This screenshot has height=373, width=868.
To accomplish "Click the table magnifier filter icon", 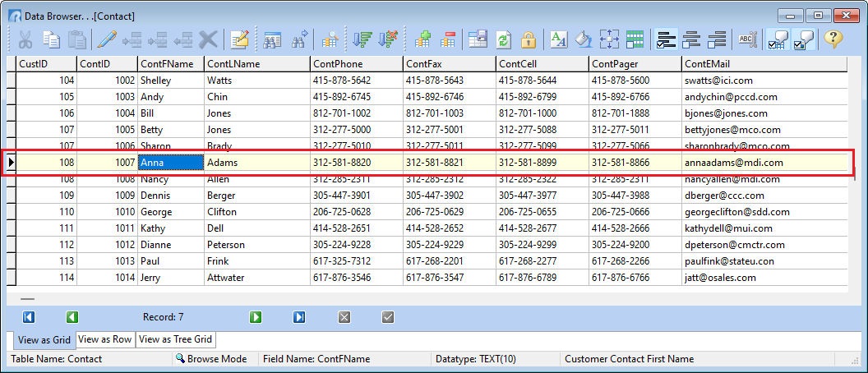I will [330, 39].
